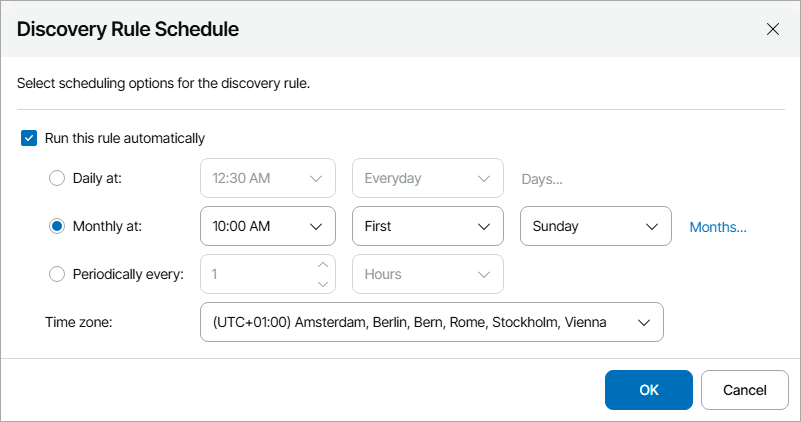Expand the First week-occurrence dropdown
801x422 pixels.
(427, 227)
